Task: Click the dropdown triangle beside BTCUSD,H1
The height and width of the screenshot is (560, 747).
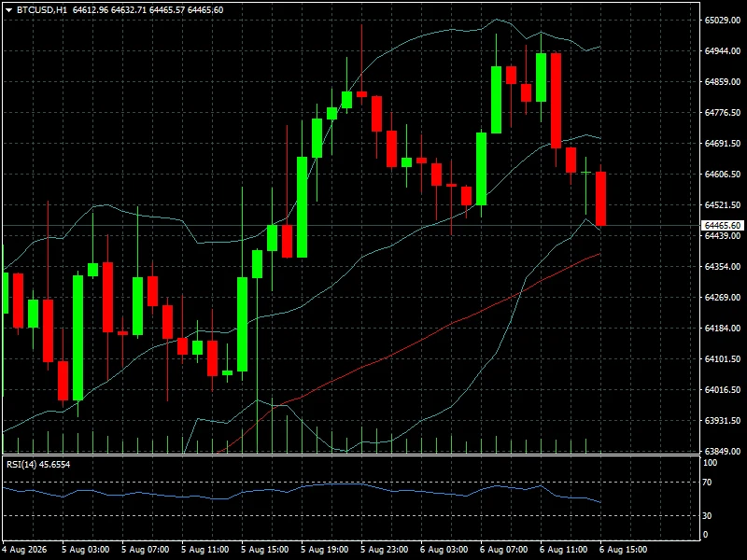Action: tap(9, 10)
